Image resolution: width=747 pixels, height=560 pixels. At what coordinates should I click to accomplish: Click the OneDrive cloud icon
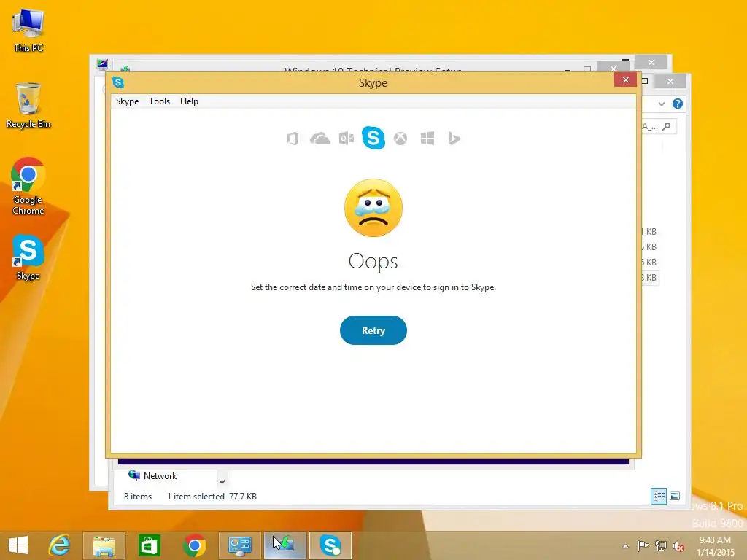pyautogui.click(x=320, y=139)
